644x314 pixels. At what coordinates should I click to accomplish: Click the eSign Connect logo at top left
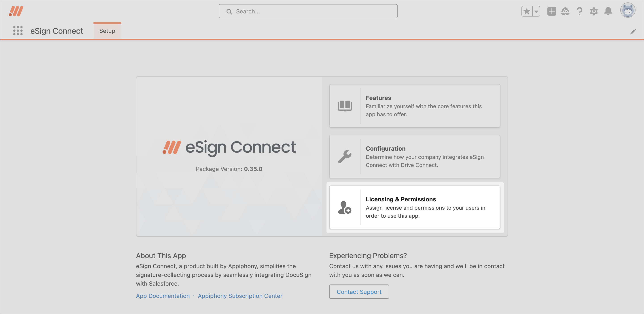pos(16,11)
